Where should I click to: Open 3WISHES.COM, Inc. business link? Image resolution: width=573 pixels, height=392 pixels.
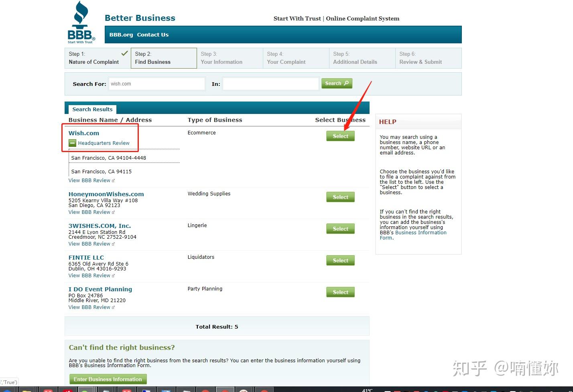100,226
